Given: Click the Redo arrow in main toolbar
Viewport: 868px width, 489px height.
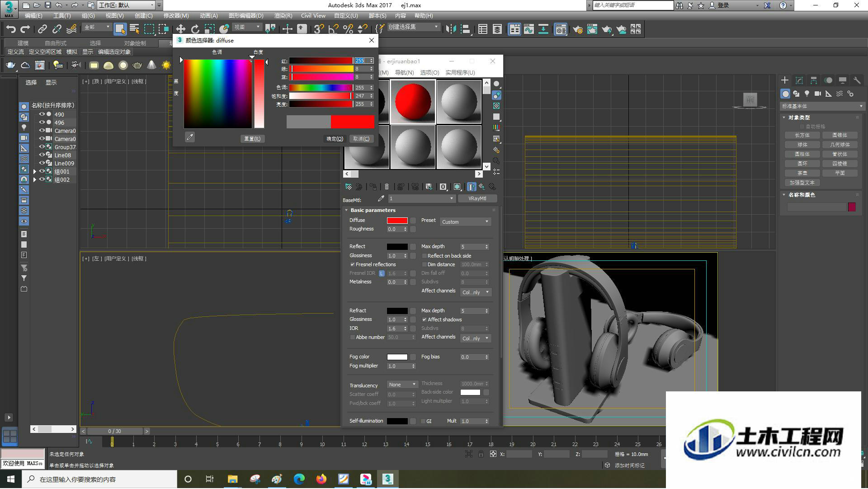Looking at the screenshot, I should pos(25,29).
